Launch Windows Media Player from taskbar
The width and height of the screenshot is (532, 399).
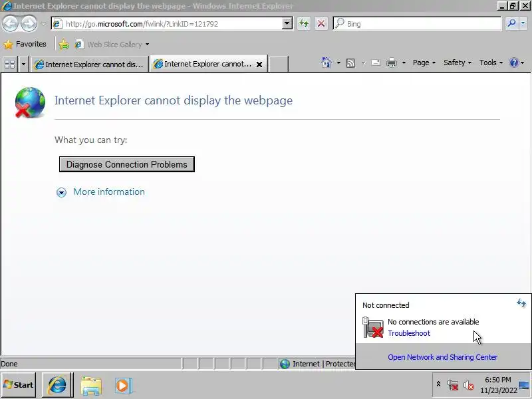point(123,386)
